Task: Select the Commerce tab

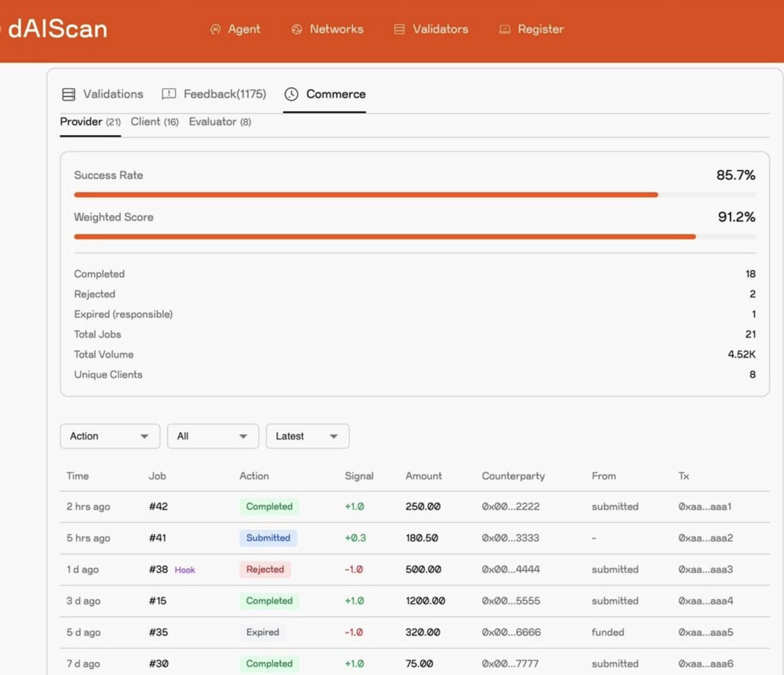Action: pos(325,94)
